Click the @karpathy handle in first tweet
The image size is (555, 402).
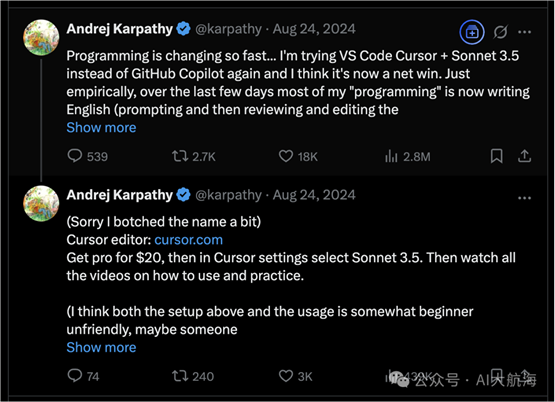[229, 29]
